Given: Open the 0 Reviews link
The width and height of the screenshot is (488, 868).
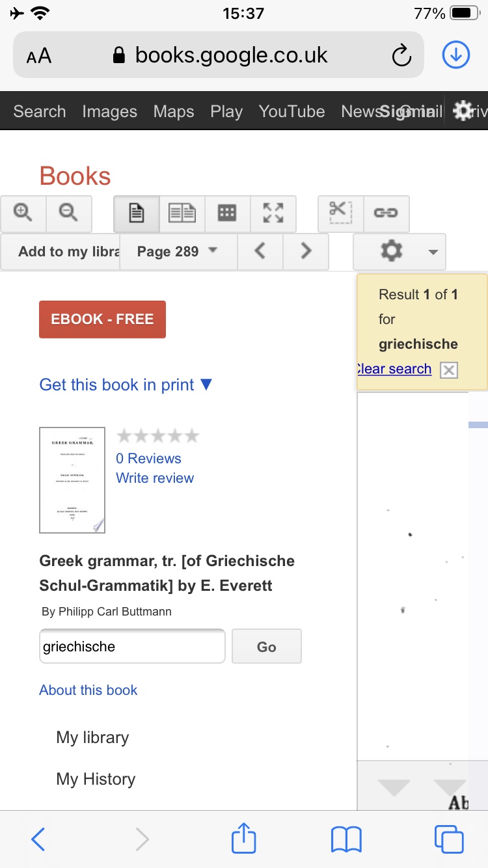Looking at the screenshot, I should point(148,459).
